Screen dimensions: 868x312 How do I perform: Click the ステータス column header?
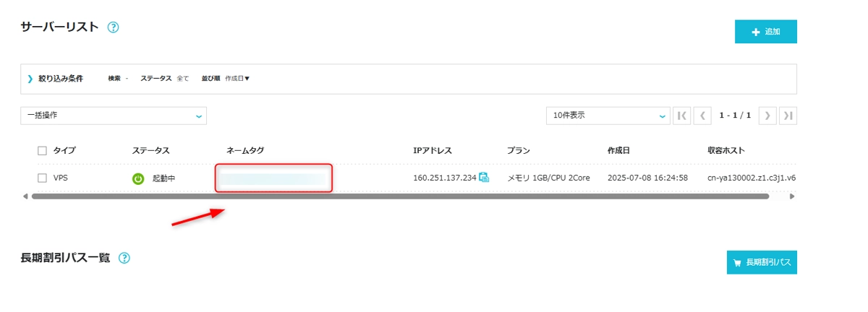tap(150, 151)
